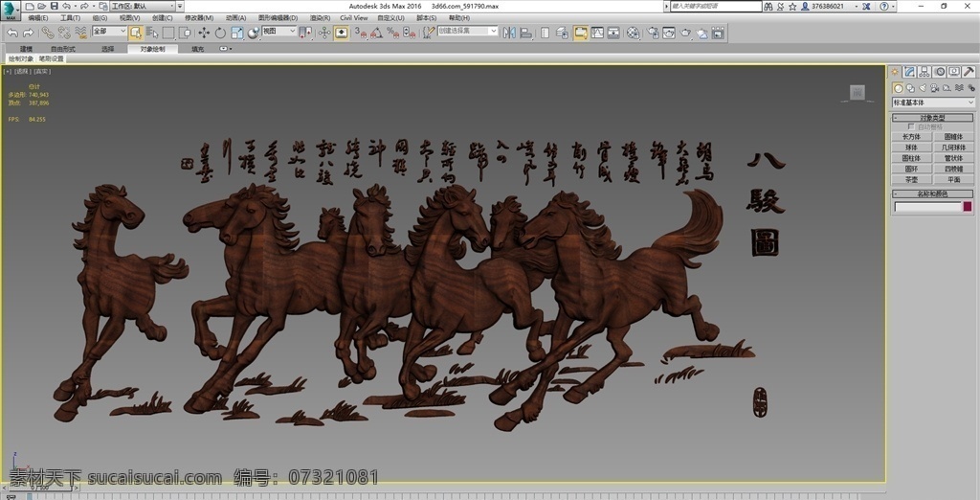Switch to the 填充 ribbon tab
The image size is (980, 500).
tap(197, 49)
